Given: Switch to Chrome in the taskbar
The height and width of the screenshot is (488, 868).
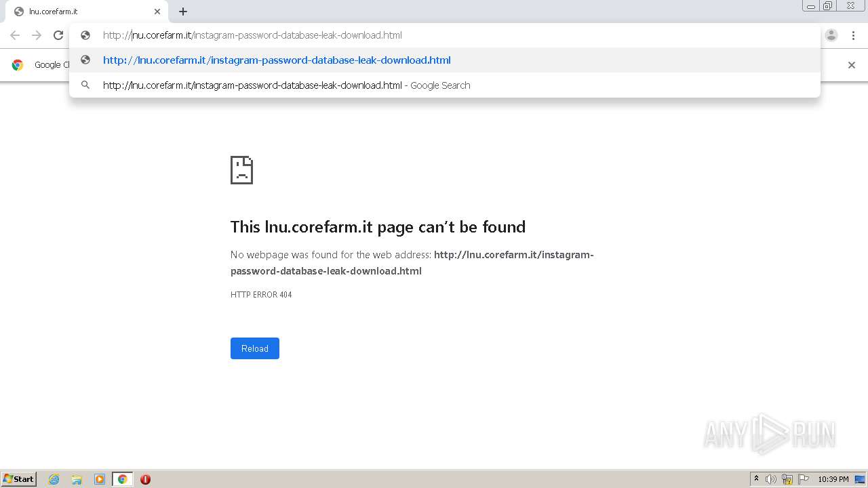Looking at the screenshot, I should pyautogui.click(x=123, y=479).
